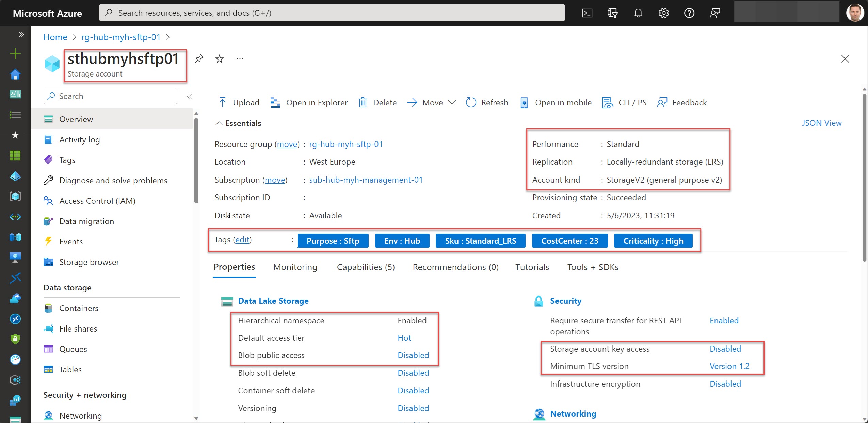Open the CLI / PS command
The image size is (868, 423).
tap(624, 102)
